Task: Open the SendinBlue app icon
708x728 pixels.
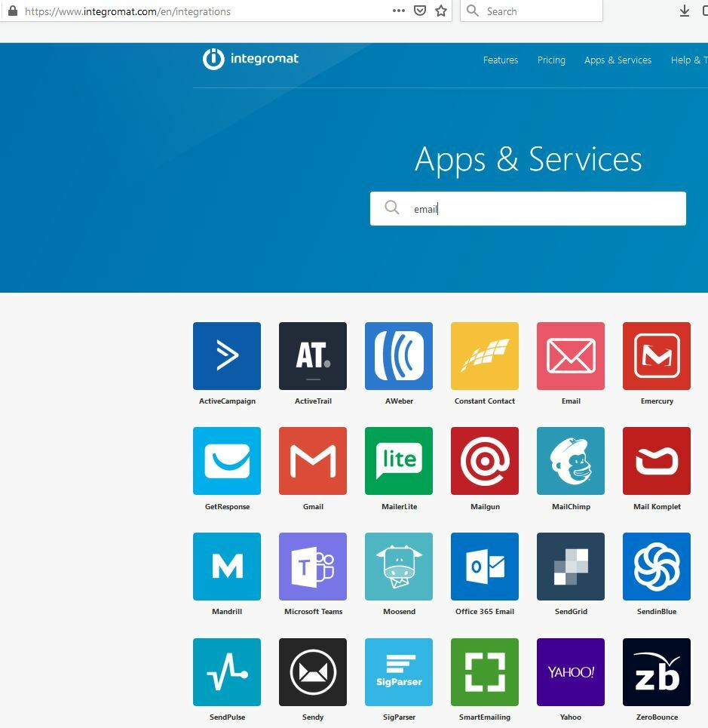Action: [x=657, y=567]
